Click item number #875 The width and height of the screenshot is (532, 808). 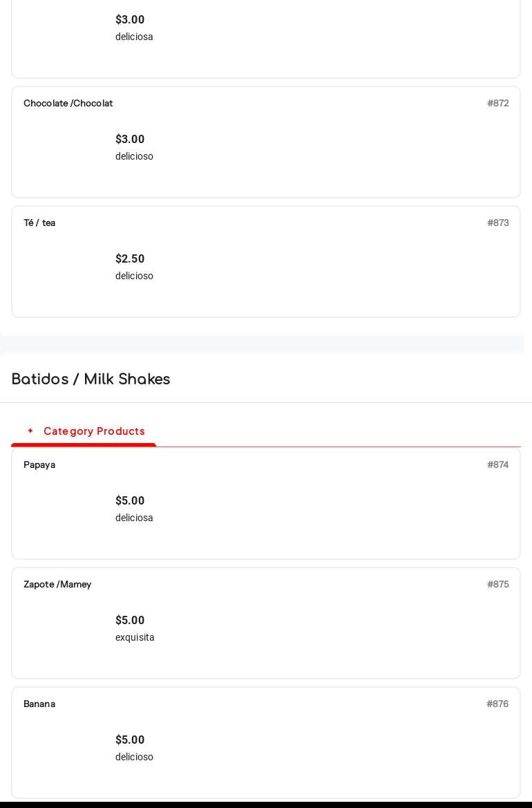pos(497,584)
